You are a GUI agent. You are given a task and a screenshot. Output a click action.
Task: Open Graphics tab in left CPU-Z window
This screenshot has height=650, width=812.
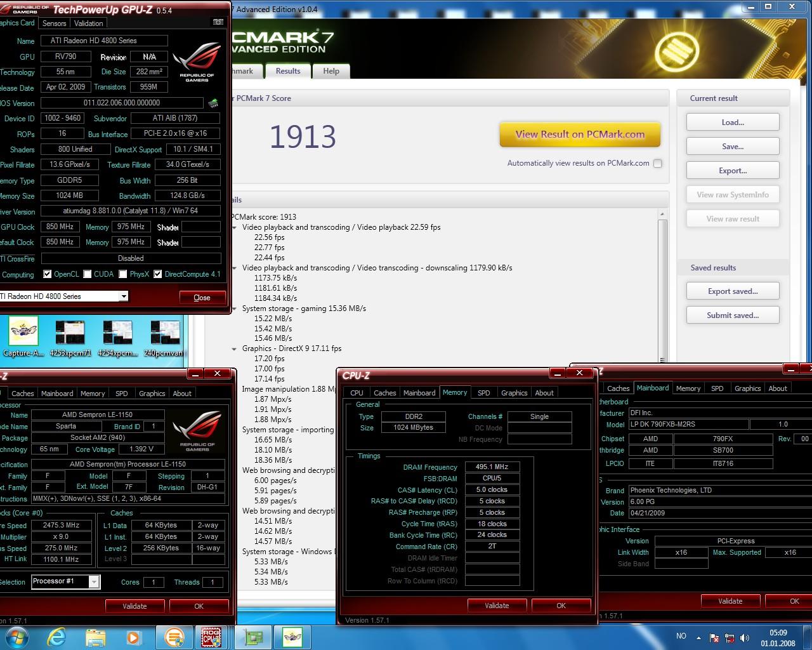(x=152, y=394)
